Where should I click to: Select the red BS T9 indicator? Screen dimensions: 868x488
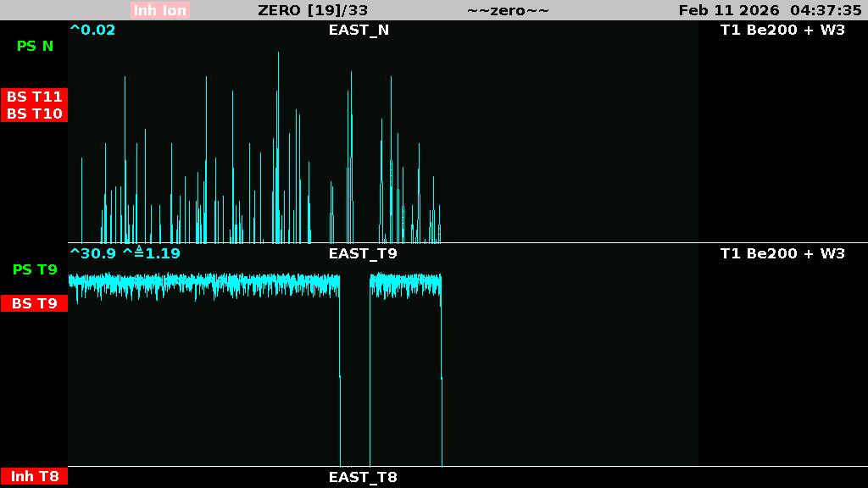35,302
